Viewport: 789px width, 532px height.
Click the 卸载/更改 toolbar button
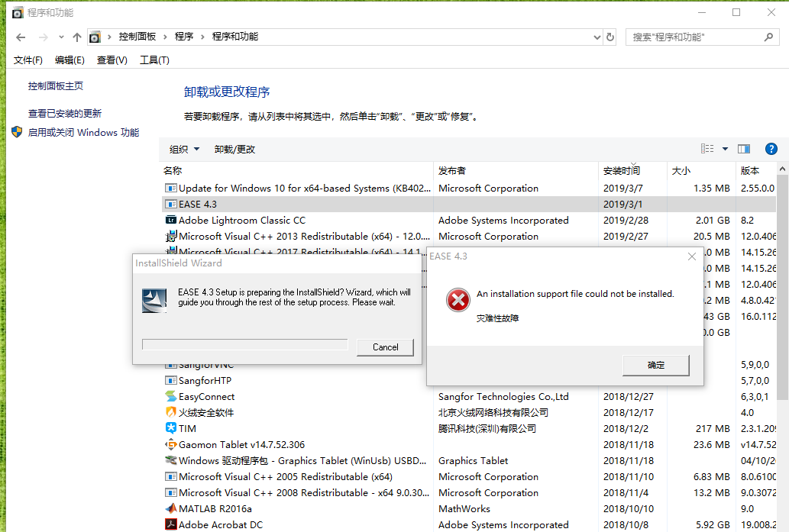(x=234, y=150)
